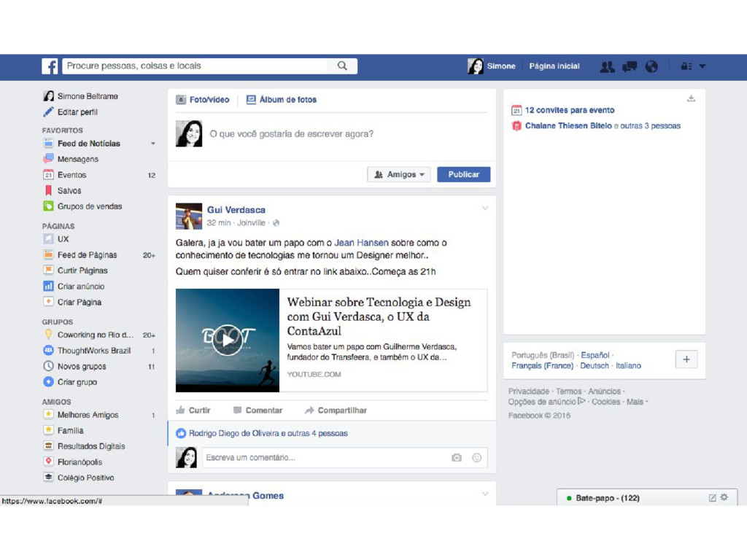This screenshot has width=747, height=560.
Task: Click the Publicar button
Action: 463,174
